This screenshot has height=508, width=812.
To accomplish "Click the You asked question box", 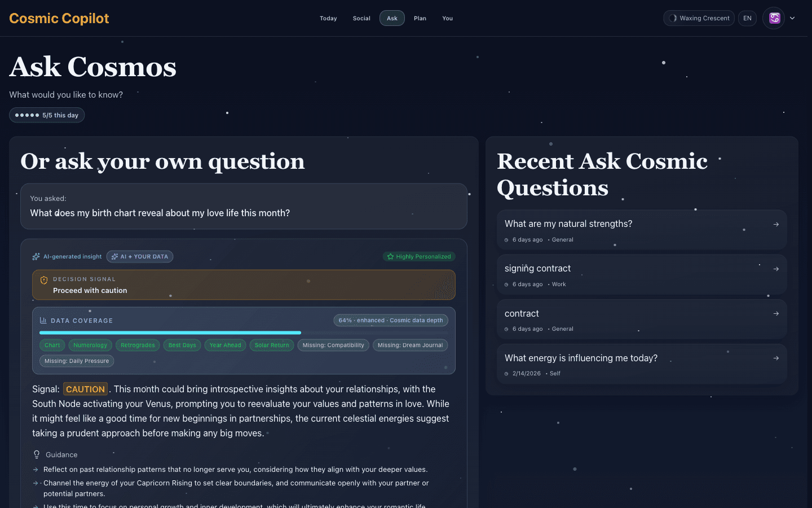I will [x=244, y=206].
